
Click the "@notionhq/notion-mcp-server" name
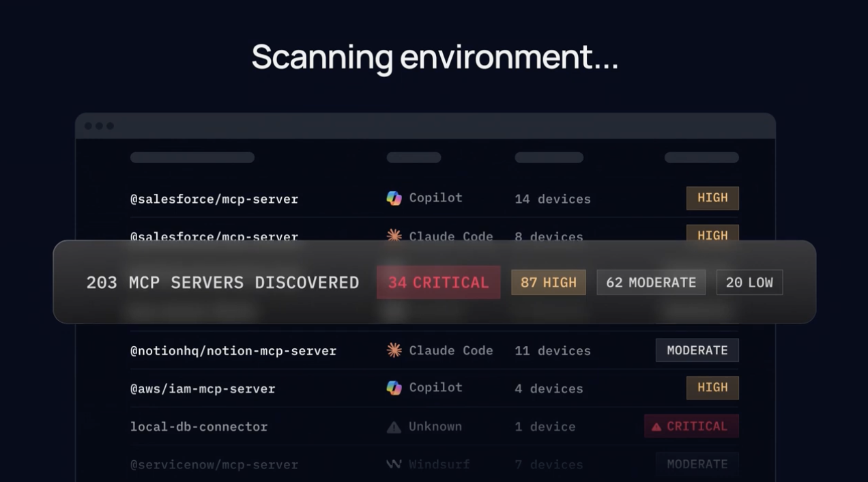pyautogui.click(x=233, y=351)
